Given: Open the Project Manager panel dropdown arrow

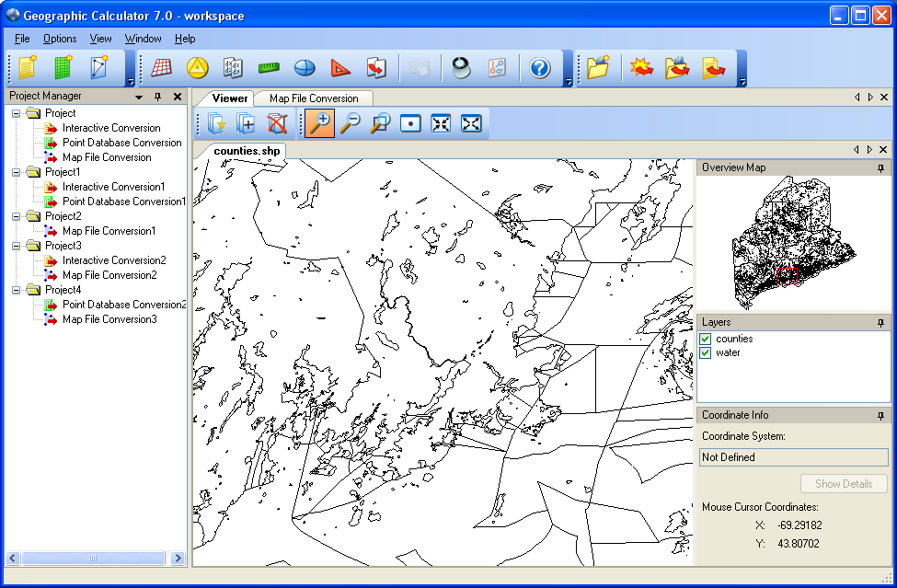Looking at the screenshot, I should coord(139,97).
